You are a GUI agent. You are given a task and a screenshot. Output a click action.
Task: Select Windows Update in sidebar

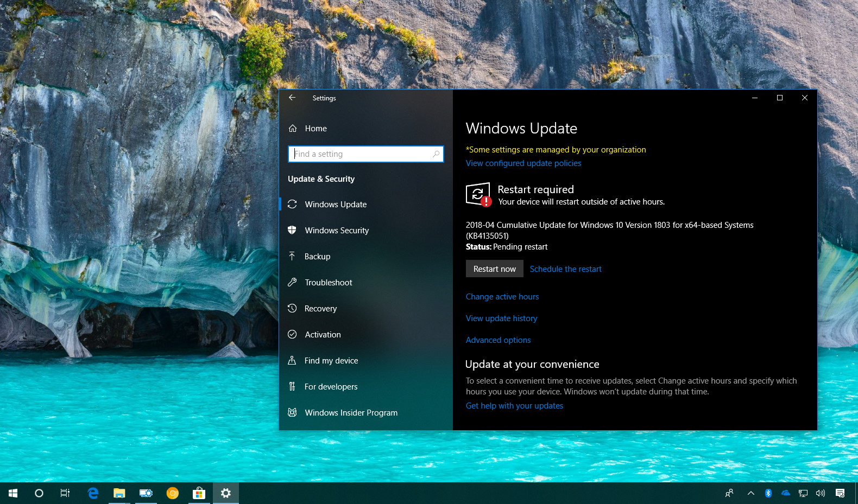coord(366,205)
